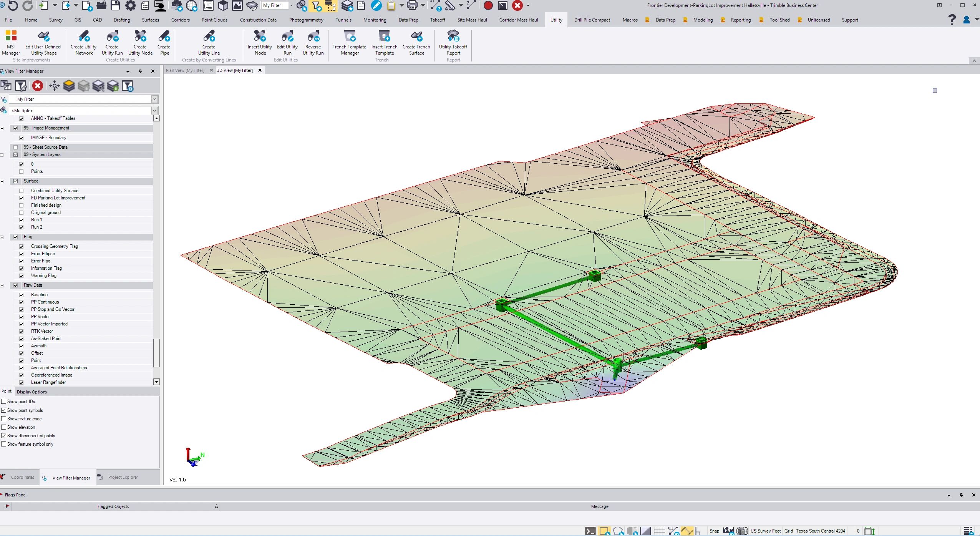Activate the Insert Utility Node tool
The height and width of the screenshot is (536, 980).
(260, 42)
